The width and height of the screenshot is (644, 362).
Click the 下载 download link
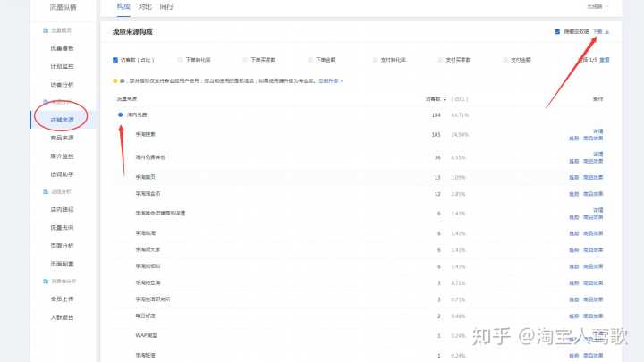click(x=597, y=31)
